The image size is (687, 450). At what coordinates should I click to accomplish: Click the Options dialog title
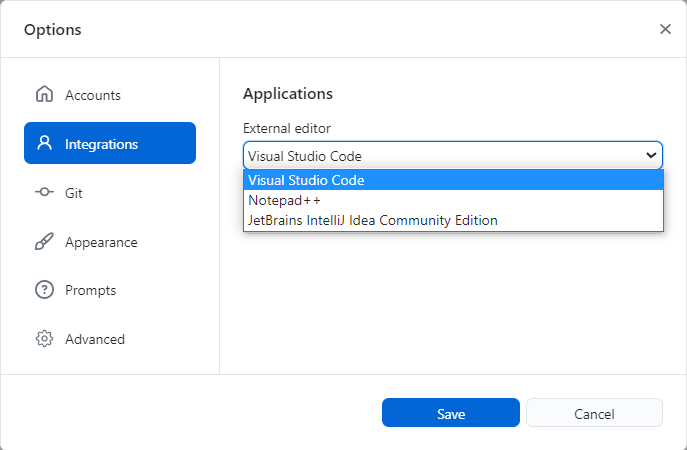pyautogui.click(x=53, y=30)
